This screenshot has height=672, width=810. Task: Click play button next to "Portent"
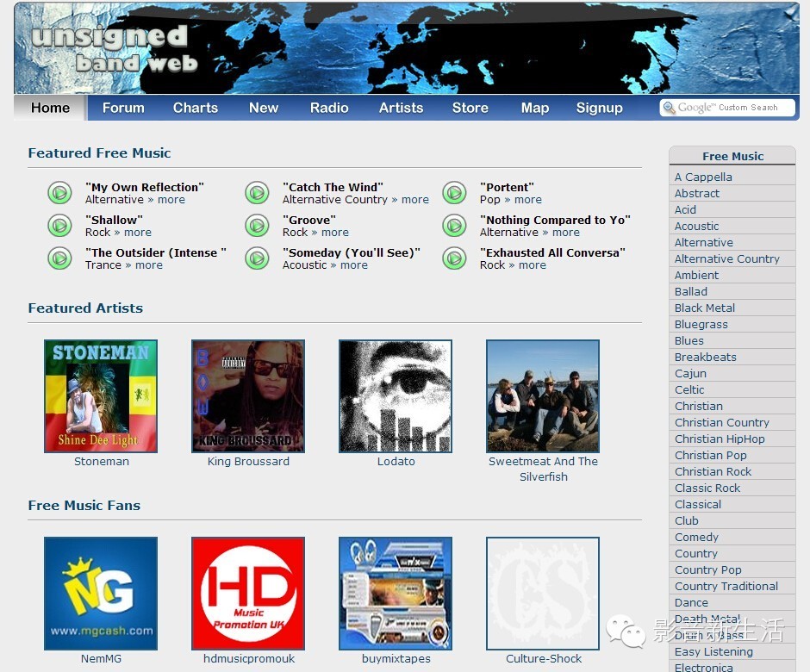tap(454, 193)
